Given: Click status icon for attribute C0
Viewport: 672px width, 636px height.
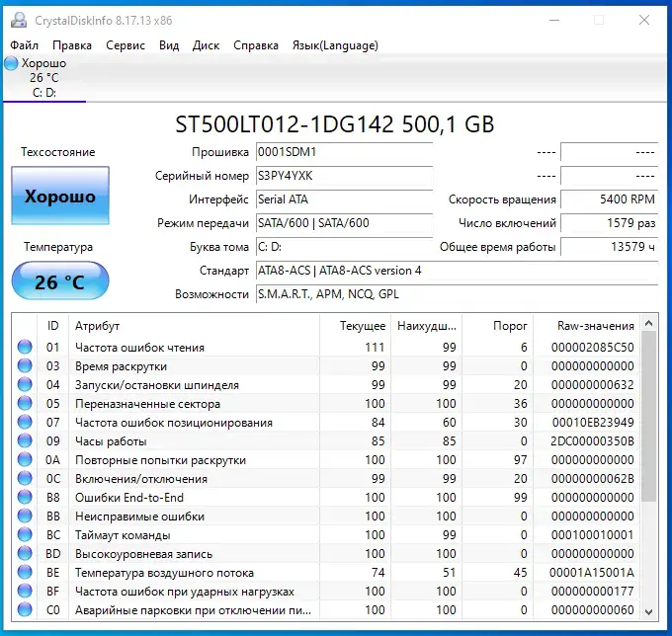Looking at the screenshot, I should [25, 610].
